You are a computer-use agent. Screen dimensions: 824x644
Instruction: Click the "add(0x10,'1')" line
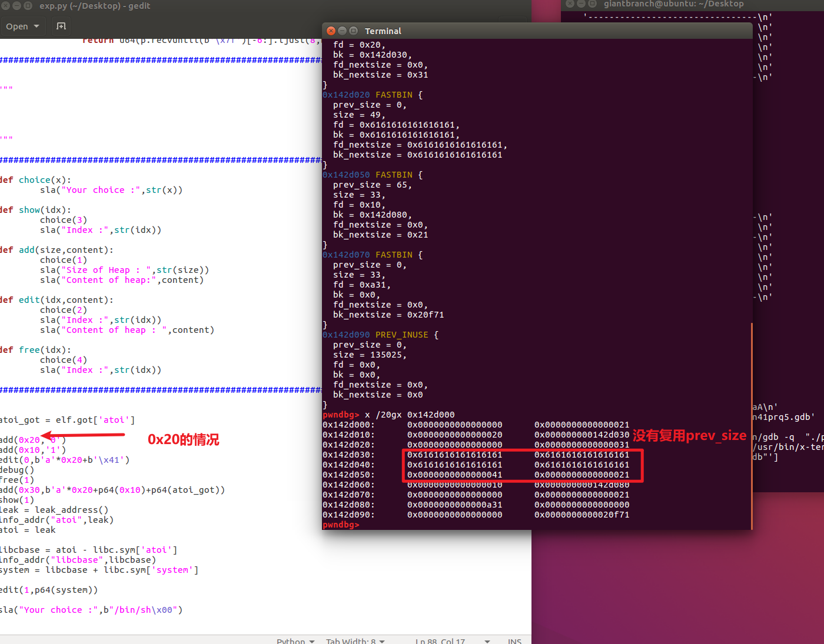point(33,450)
